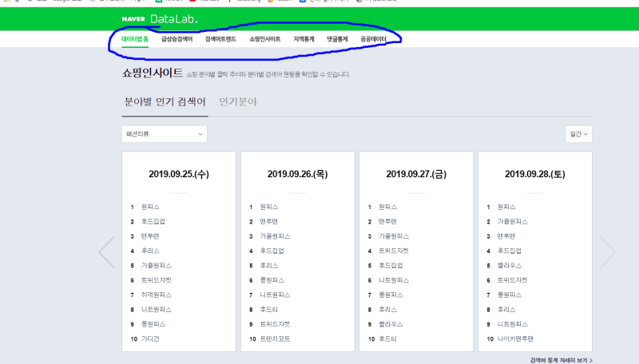This screenshot has width=639, height=364.
Task: Open 검색어 통계 자세히 보기 link
Action: [x=562, y=360]
